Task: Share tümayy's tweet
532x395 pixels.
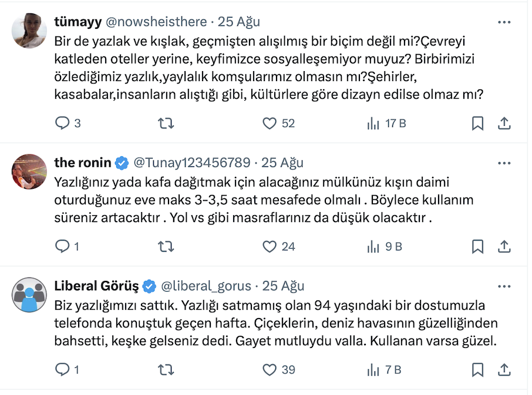Action: 504,123
